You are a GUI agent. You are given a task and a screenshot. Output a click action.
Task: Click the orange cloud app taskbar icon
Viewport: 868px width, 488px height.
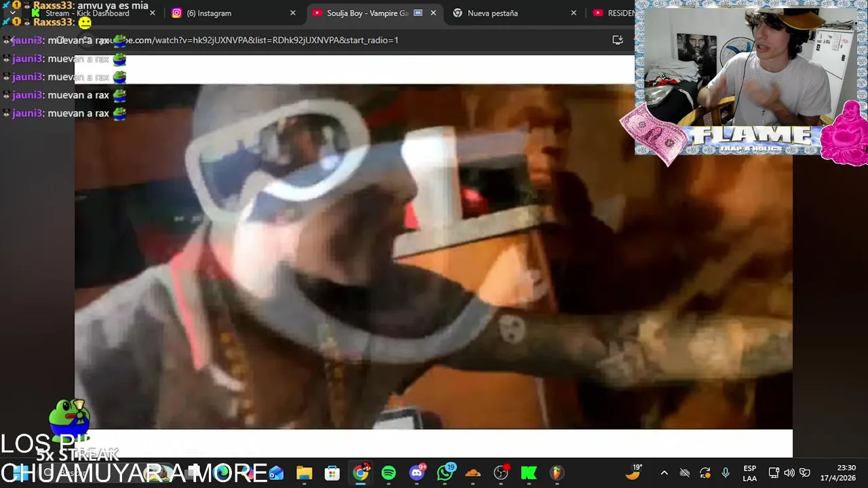pyautogui.click(x=473, y=473)
